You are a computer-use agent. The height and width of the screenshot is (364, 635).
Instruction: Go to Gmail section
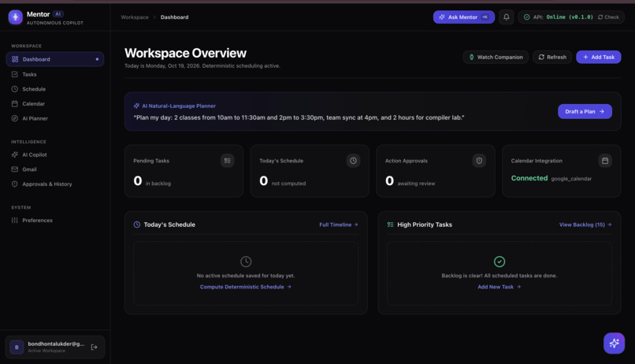(x=55, y=169)
